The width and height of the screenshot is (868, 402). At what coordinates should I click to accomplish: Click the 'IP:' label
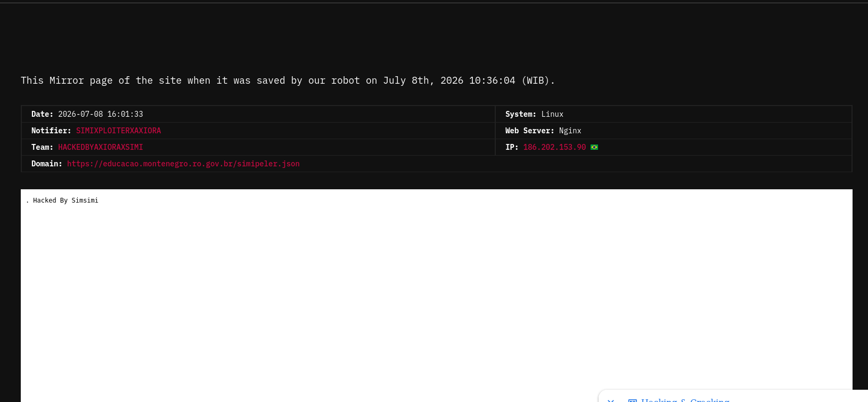(x=512, y=147)
